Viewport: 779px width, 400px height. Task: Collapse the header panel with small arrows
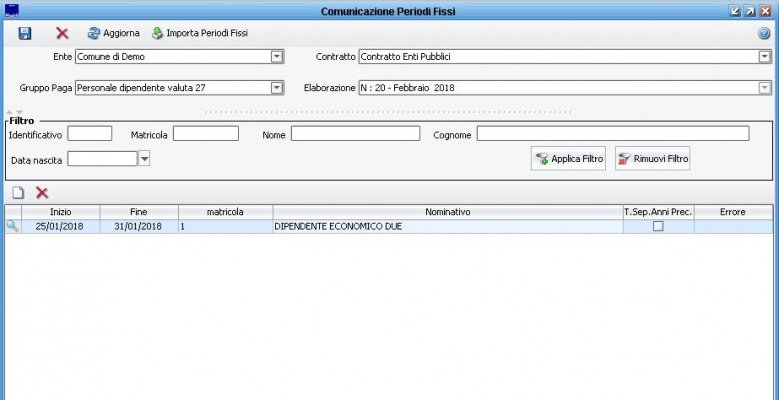coord(14,112)
